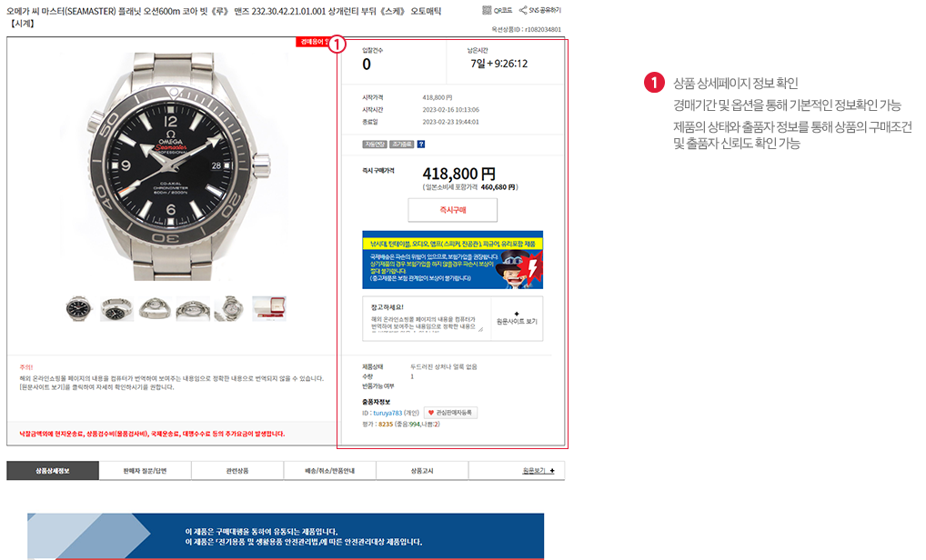Click the blue insurance notice banner
Viewport: 926px width, 560px height.
pyautogui.click(x=452, y=260)
